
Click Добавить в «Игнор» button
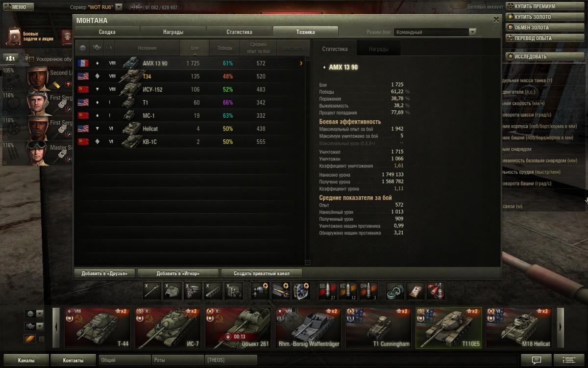[x=178, y=273]
